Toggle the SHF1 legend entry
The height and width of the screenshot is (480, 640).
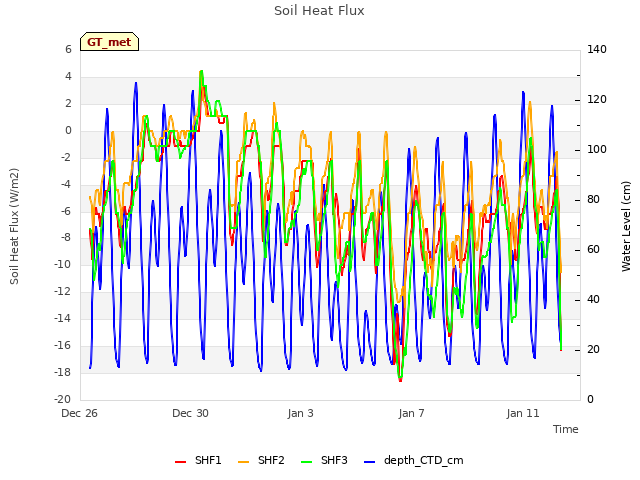[x=198, y=460]
